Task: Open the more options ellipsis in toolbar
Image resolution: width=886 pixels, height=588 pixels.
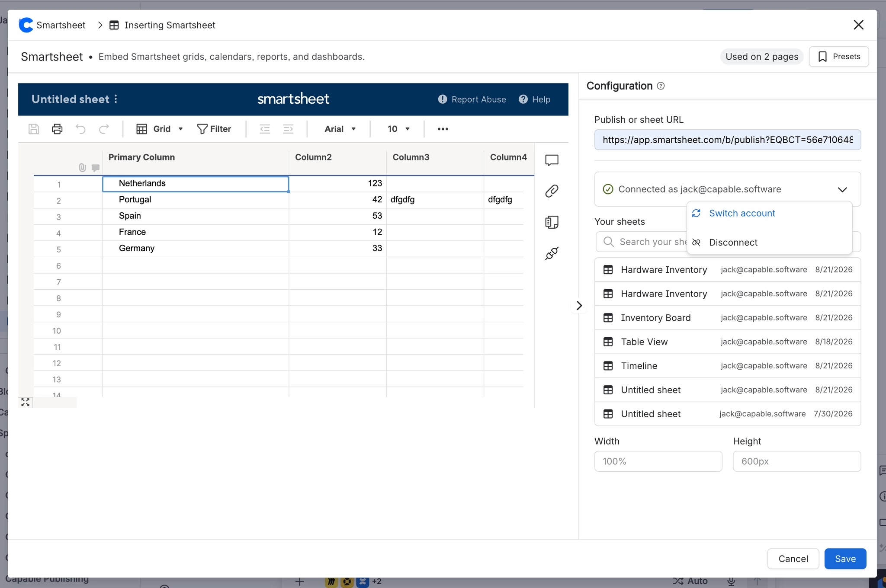Action: pyautogui.click(x=443, y=129)
